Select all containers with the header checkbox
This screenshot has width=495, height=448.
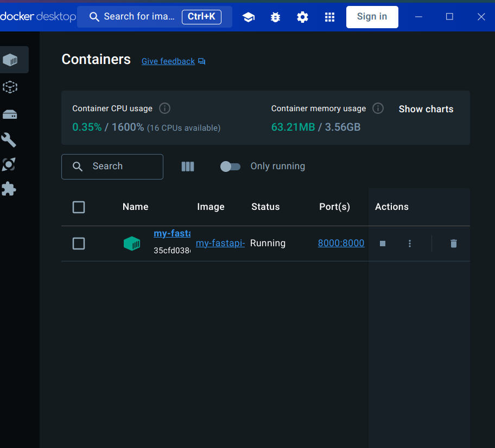tap(78, 207)
